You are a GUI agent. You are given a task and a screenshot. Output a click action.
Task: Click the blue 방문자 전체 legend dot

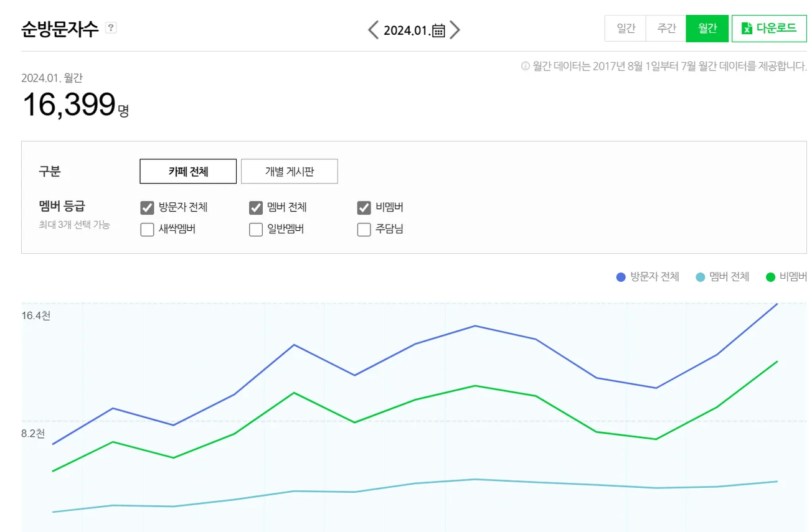point(621,278)
